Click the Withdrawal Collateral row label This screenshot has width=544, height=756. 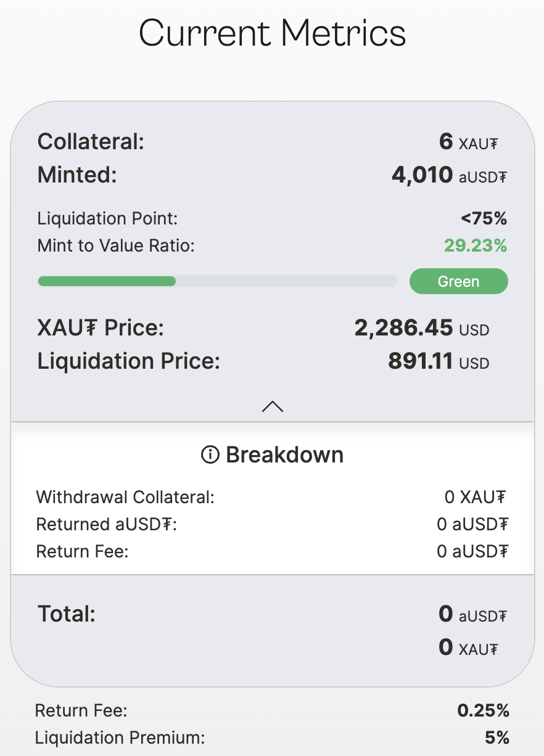click(x=125, y=497)
